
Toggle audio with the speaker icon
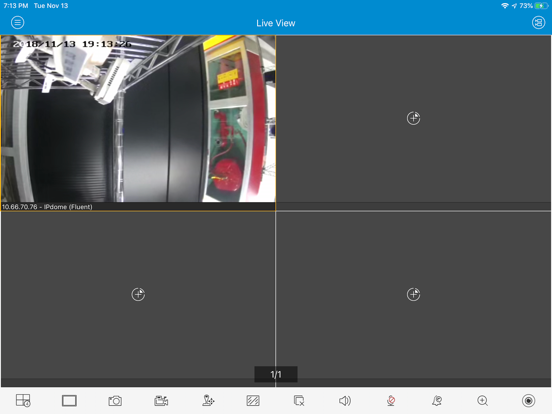click(x=345, y=401)
